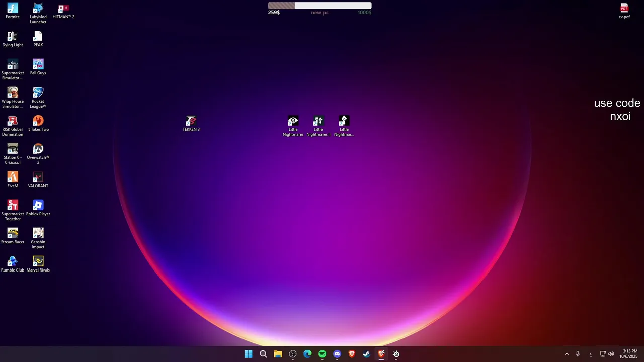The height and width of the screenshot is (362, 644).
Task: Select the Little Nightmares II shortcut
Action: (318, 126)
